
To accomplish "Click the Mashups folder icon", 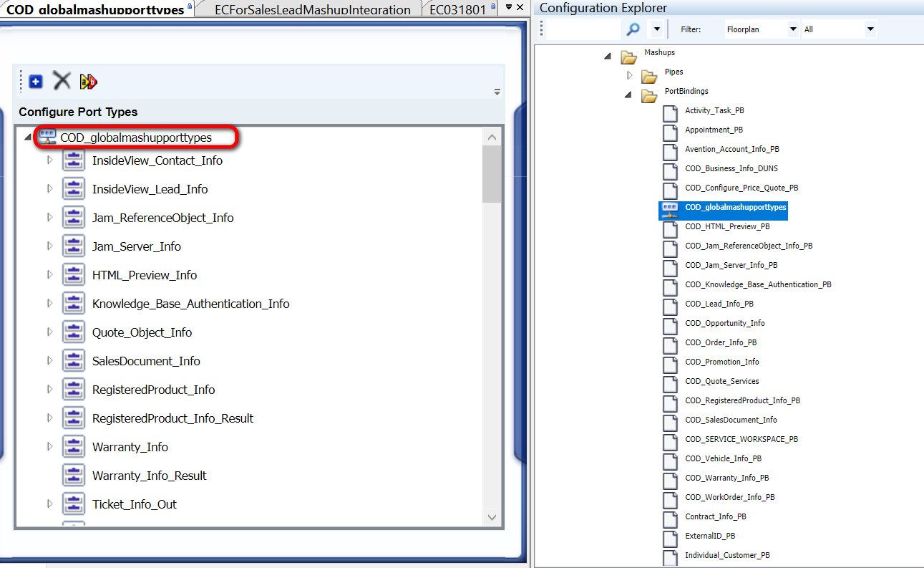I will [628, 57].
